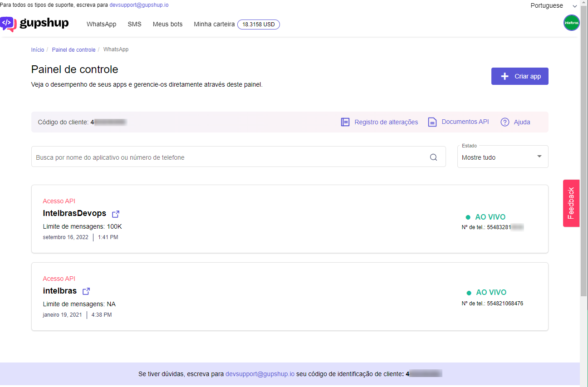Click Acesso API label on intelbras card
This screenshot has width=588, height=387.
[59, 279]
